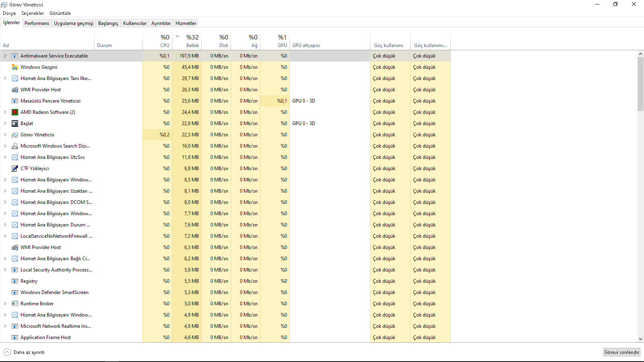This screenshot has width=644, height=362.
Task: Open the Dosya menu
Action: (x=9, y=13)
